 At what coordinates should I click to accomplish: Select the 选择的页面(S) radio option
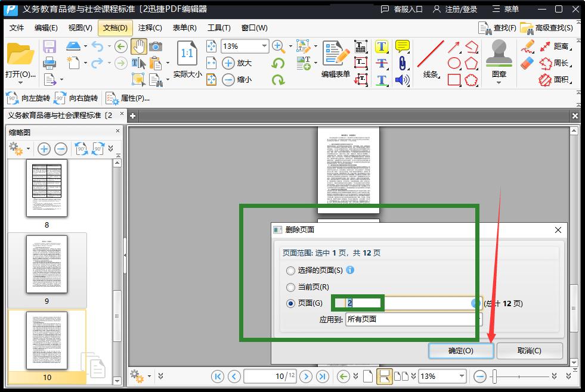[291, 270]
